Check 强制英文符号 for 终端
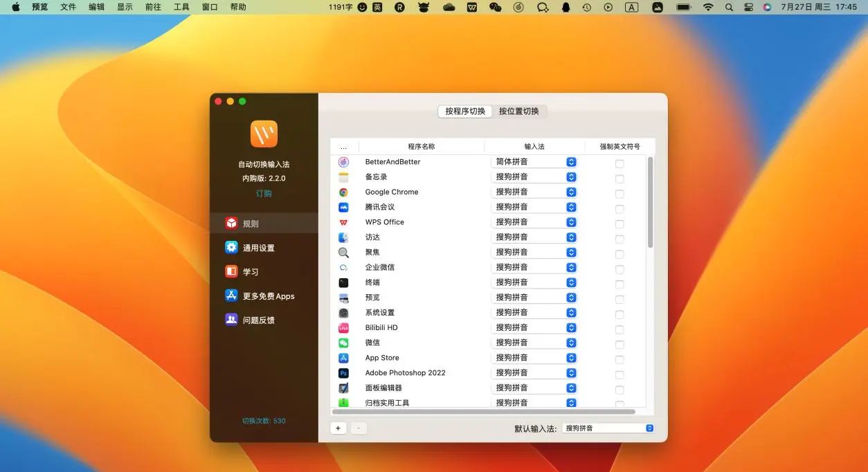Screen dimensions: 868x472 619,284
